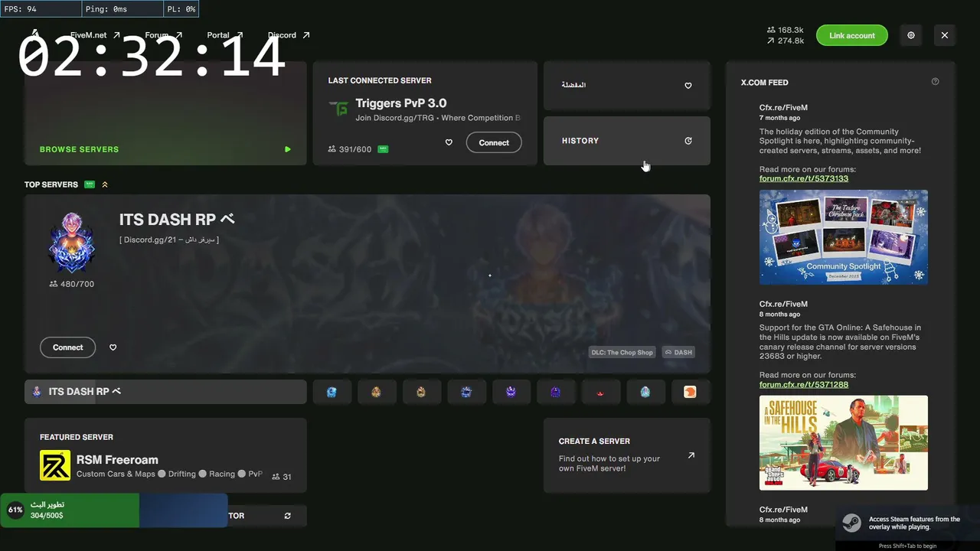Open the forum.cfx.re/t/5371288 link
This screenshot has width=980, height=551.
(x=804, y=384)
